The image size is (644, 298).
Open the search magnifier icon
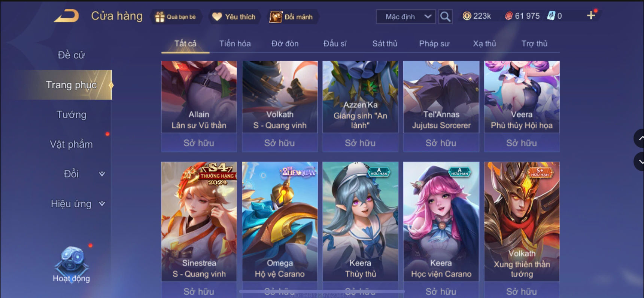[445, 16]
